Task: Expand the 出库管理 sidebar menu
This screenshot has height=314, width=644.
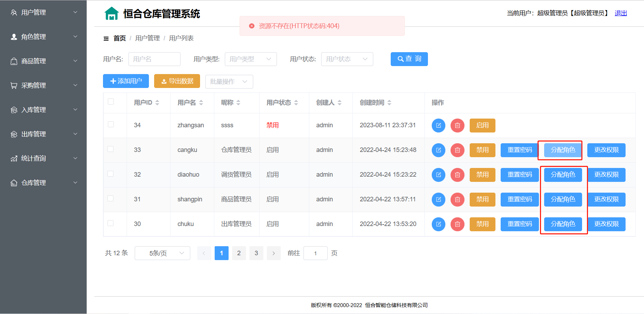Action: click(43, 134)
